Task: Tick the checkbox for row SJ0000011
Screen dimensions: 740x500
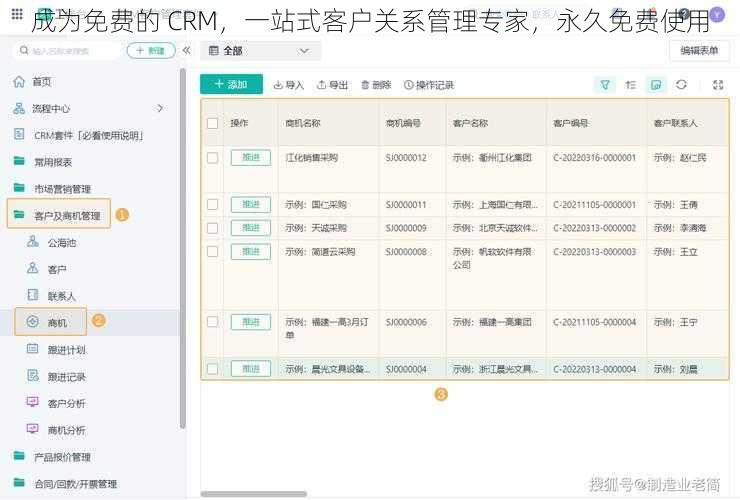Action: tap(213, 204)
